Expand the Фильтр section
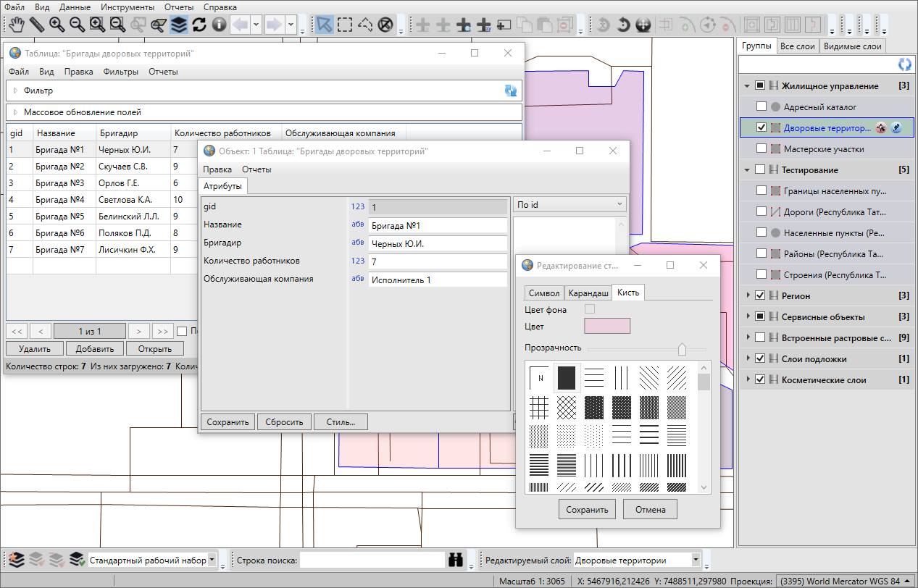918x588 pixels. coord(15,91)
